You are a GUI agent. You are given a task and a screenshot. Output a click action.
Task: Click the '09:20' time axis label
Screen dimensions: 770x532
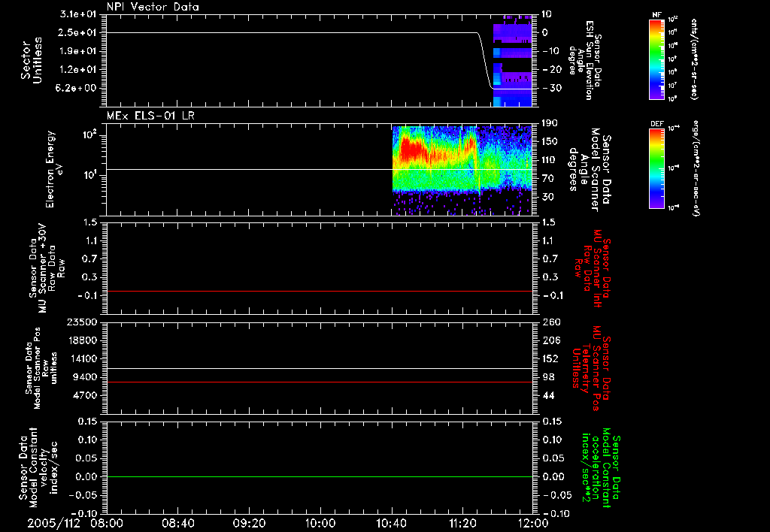pos(249,523)
